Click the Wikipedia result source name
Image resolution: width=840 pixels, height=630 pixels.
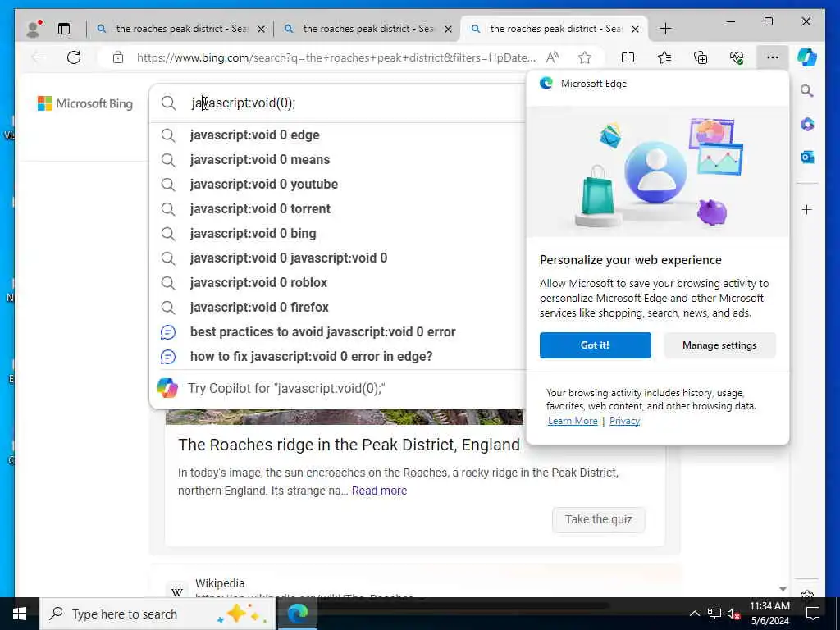click(x=220, y=583)
